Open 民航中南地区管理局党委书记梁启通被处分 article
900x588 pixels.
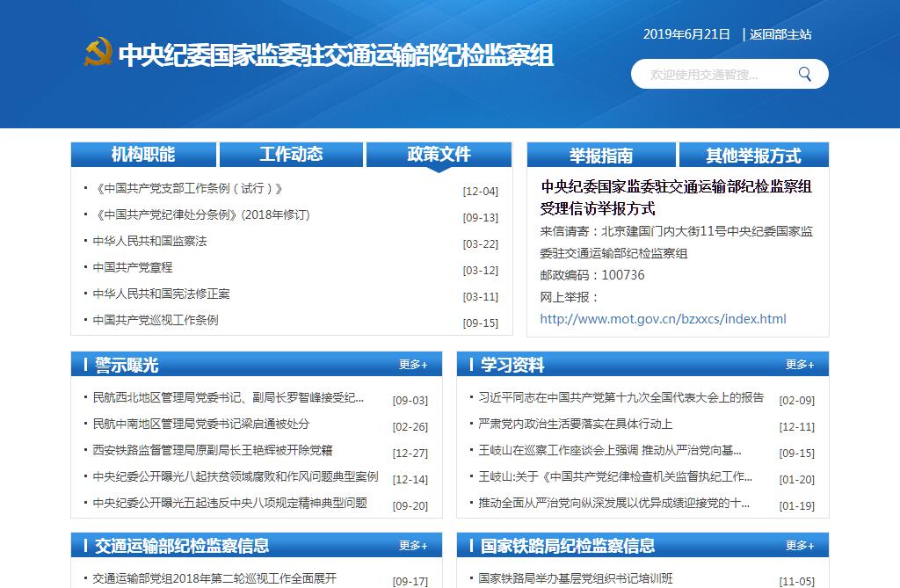pos(201,424)
